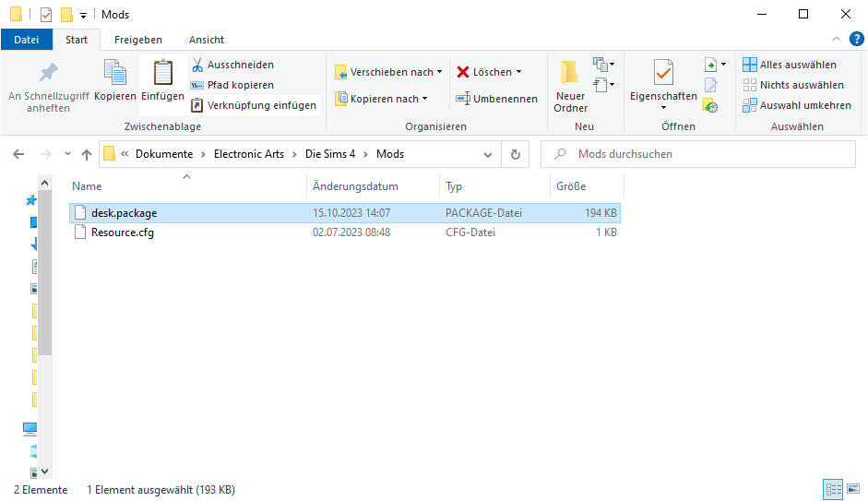Open the Datei tab
This screenshot has height=501, width=868.
click(27, 40)
